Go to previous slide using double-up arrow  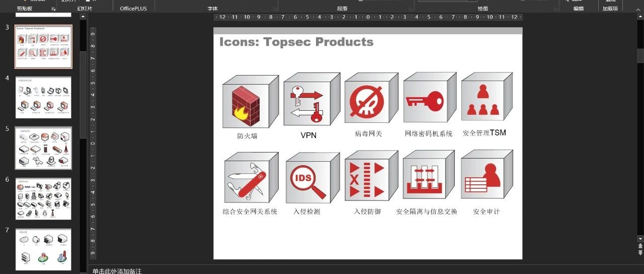[640, 246]
